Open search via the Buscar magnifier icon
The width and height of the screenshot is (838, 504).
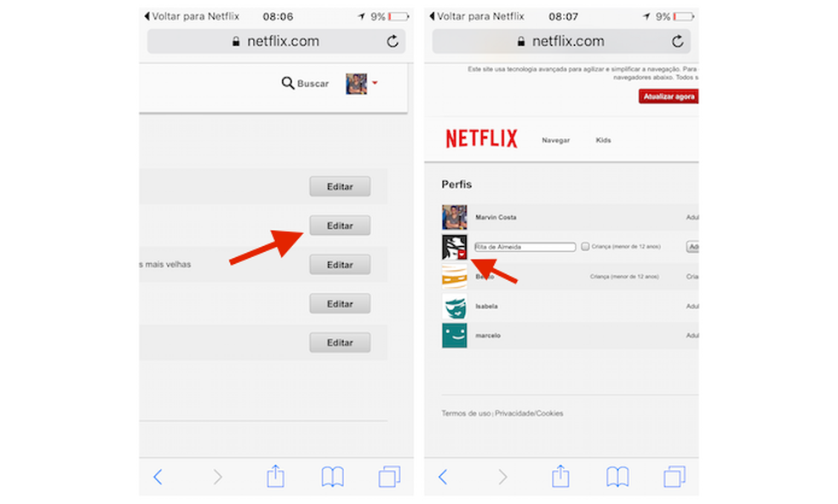tap(288, 83)
